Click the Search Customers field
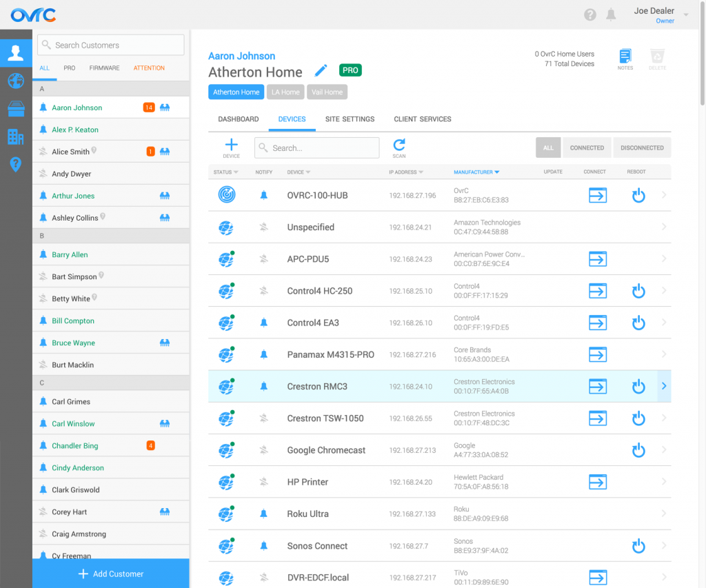Screen dimensions: 706x588 (111, 45)
